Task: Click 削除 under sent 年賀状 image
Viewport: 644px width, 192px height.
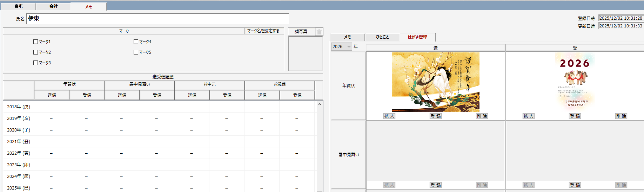Action: point(482,116)
